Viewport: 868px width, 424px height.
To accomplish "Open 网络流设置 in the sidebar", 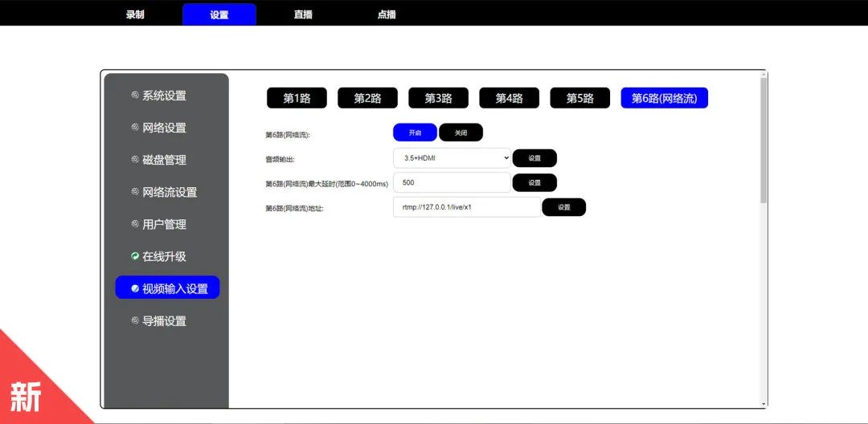I will tap(170, 193).
